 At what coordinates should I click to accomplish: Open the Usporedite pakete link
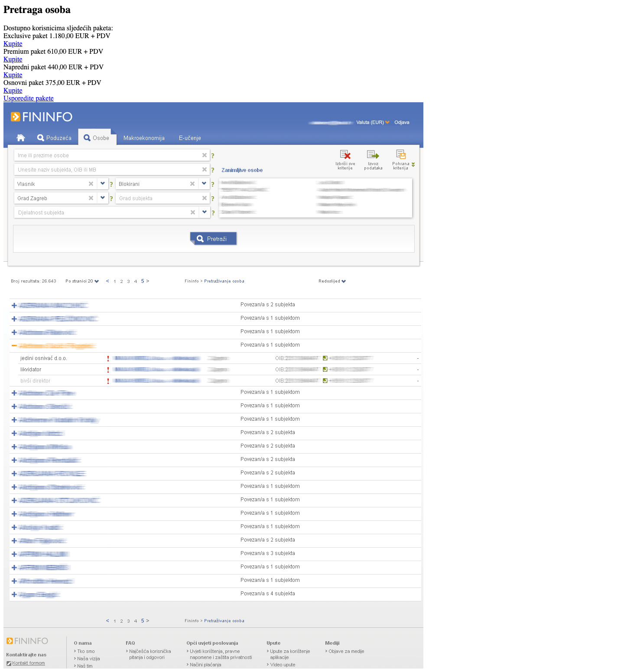click(x=29, y=98)
